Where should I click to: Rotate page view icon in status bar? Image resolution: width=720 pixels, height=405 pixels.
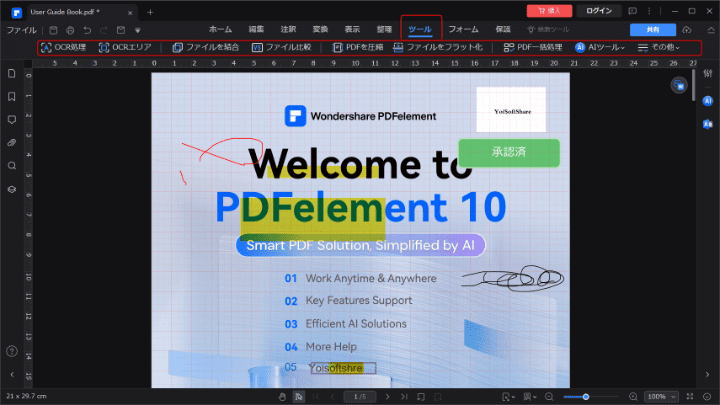tap(421, 397)
